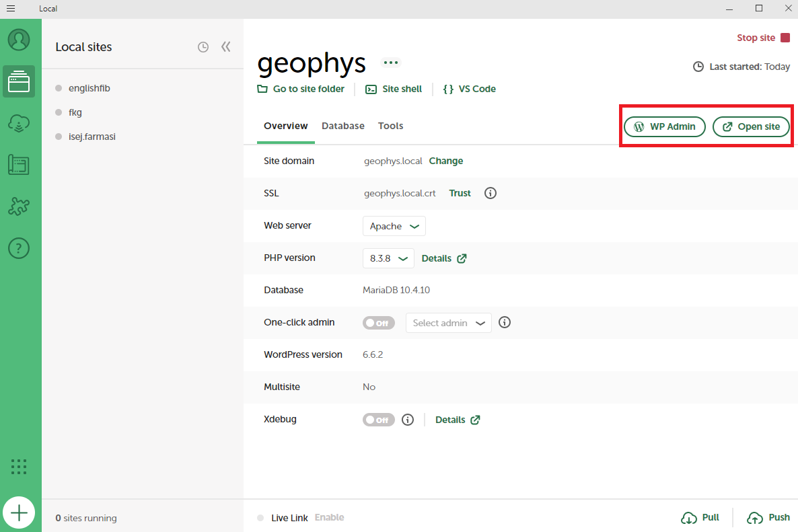Click the geophys.local domain text
The image size is (798, 532).
(393, 161)
